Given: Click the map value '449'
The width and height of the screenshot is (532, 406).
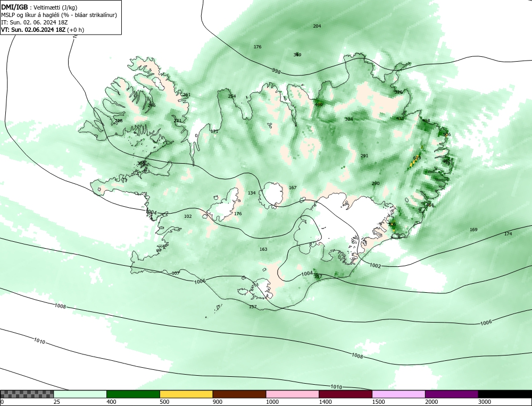Looking at the screenshot, I should click(319, 105).
